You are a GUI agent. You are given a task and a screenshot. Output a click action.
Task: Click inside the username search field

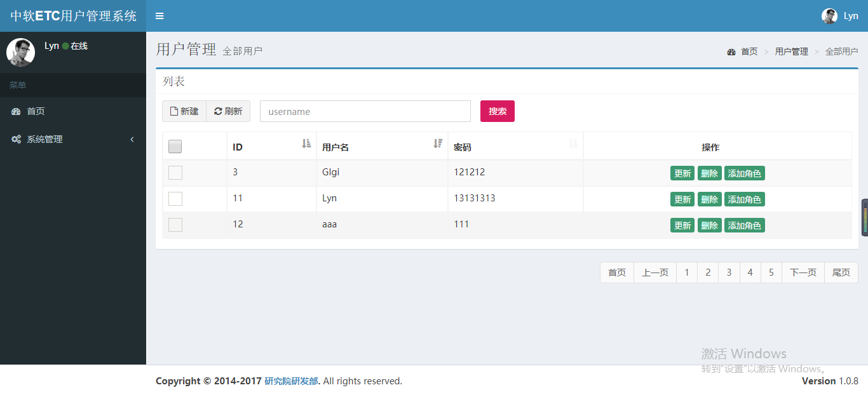point(365,111)
